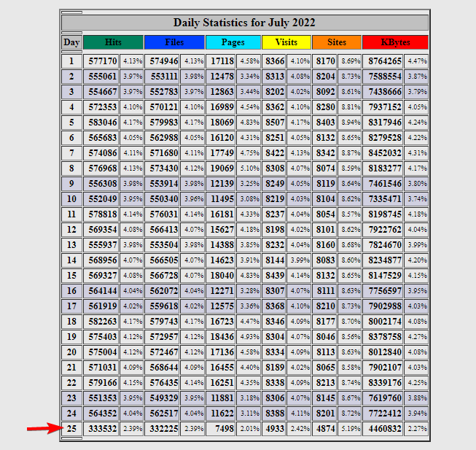Select the yellow Visits column header
476x450 pixels.
tap(286, 42)
